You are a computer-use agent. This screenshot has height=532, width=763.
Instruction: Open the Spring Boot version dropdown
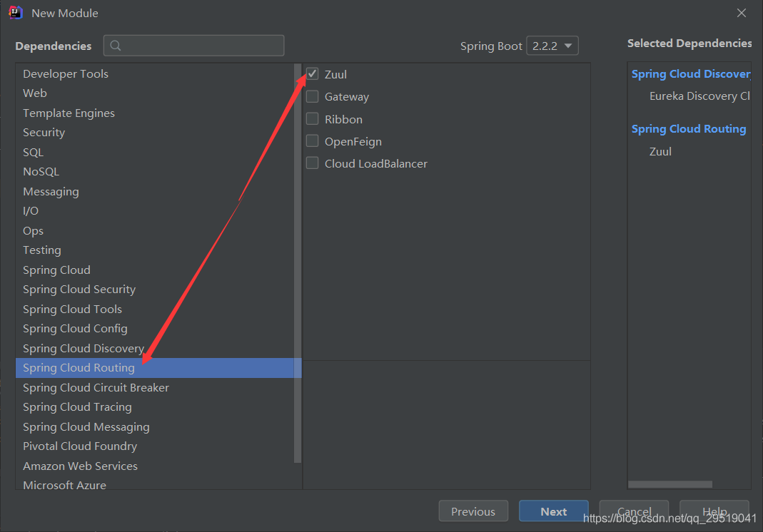[552, 46]
